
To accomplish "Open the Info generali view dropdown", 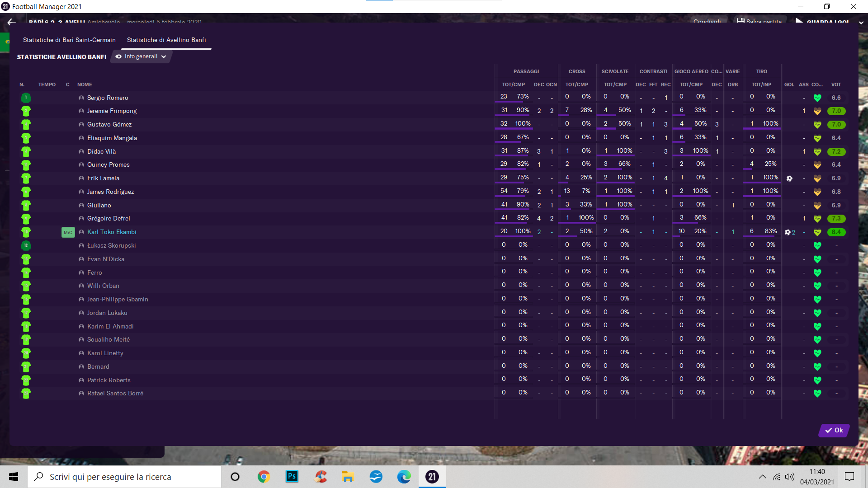I will 141,56.
